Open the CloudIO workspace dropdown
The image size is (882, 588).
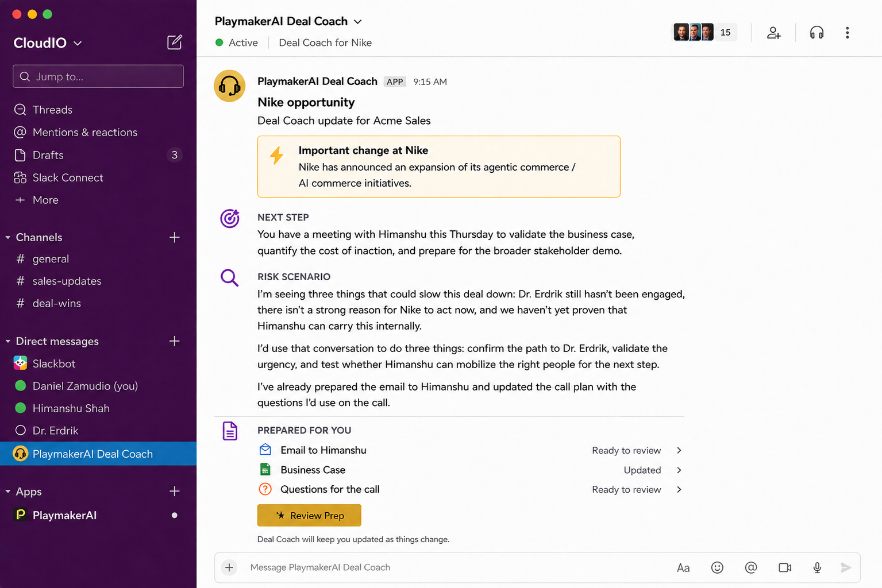[x=48, y=43]
